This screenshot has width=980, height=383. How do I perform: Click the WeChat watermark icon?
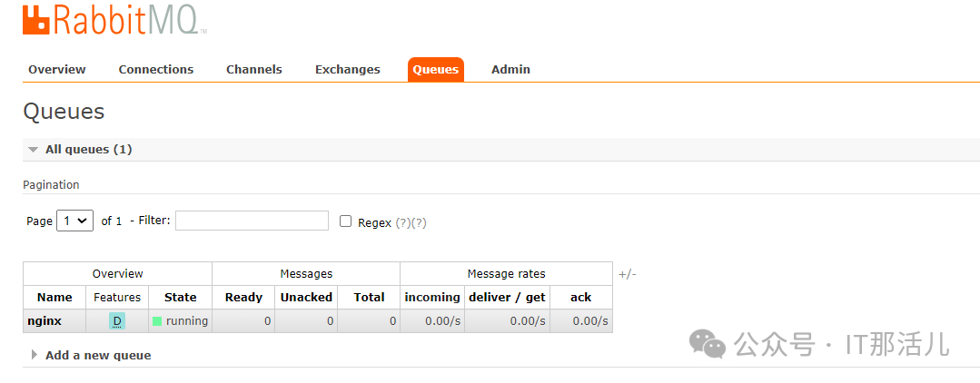(x=708, y=343)
